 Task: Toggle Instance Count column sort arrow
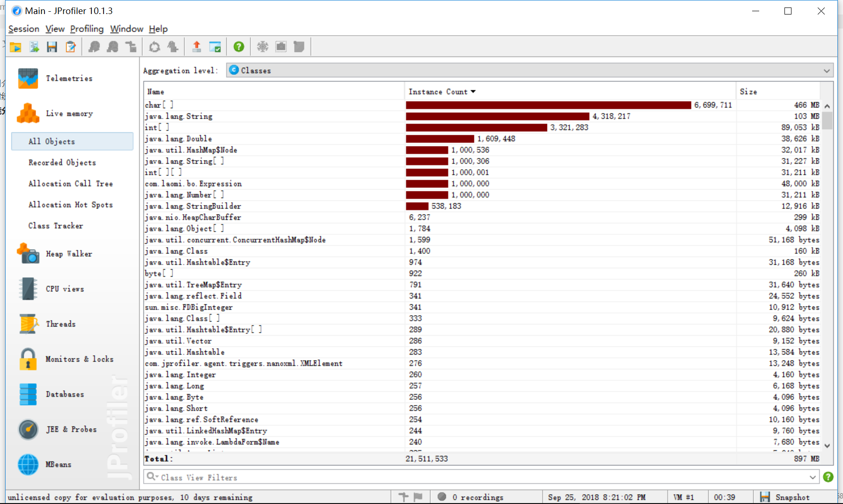pos(473,92)
